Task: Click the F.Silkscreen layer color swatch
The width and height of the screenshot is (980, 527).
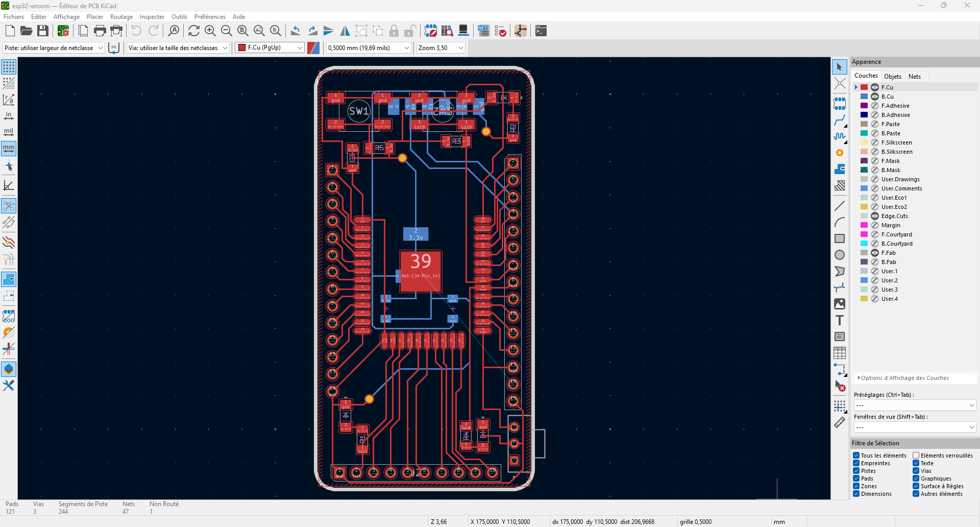Action: point(864,142)
